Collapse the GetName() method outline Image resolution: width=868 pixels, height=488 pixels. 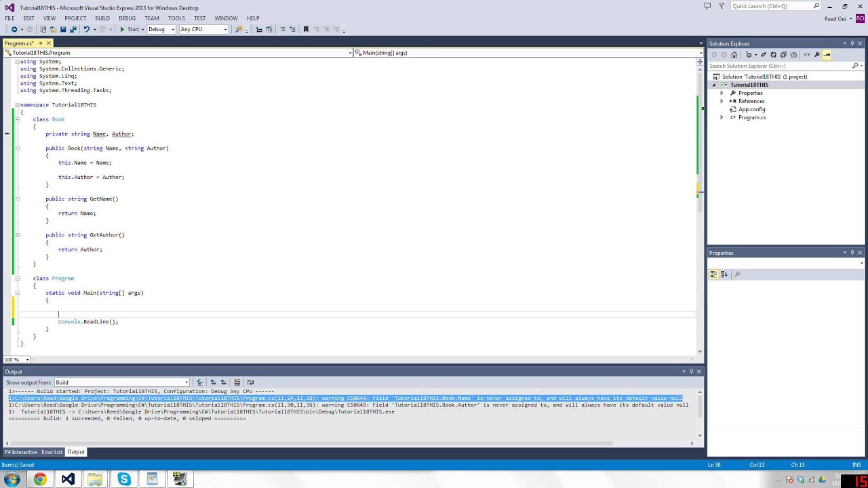[17, 199]
